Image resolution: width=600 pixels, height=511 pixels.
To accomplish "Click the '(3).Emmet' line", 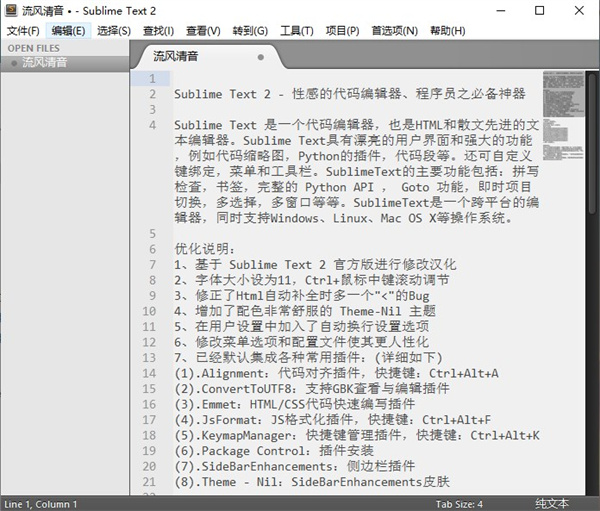I will pos(295,404).
